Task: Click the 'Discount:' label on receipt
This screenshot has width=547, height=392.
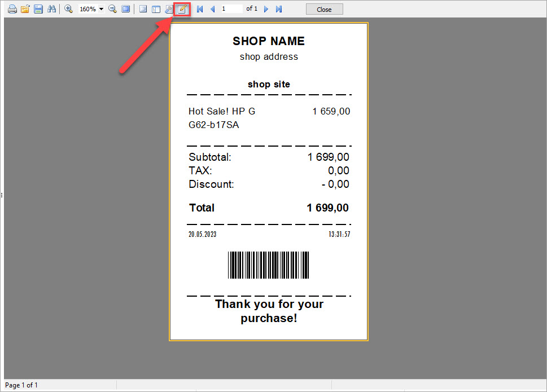Action: (x=211, y=184)
